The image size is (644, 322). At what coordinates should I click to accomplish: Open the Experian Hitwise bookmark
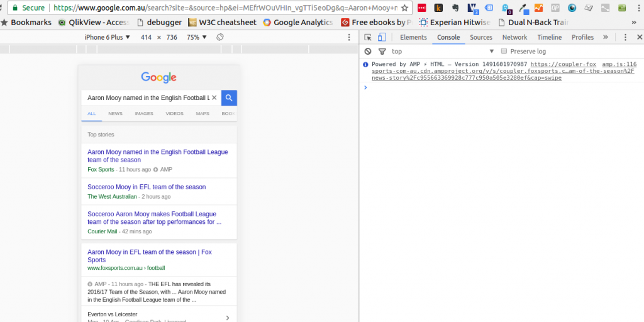pos(455,23)
